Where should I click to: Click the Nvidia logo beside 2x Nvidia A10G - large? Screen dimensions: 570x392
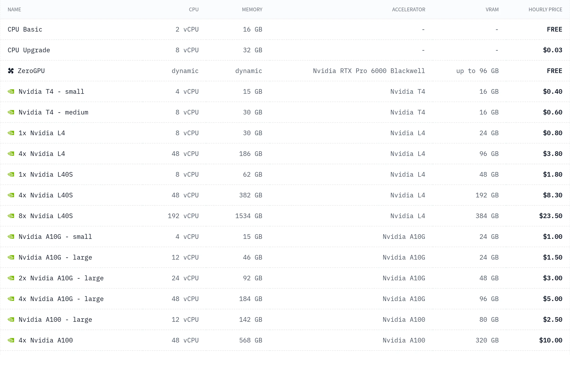click(11, 278)
